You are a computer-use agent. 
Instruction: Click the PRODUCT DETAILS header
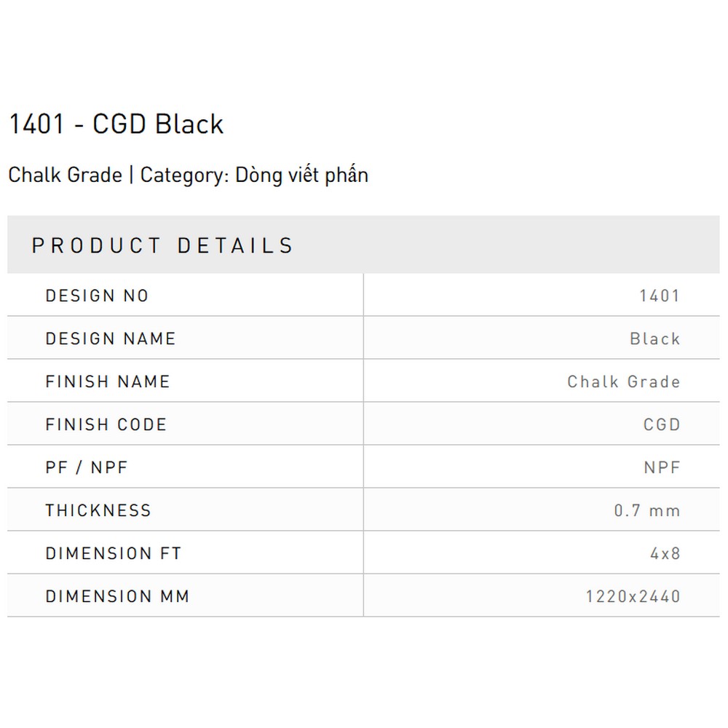[x=162, y=245]
